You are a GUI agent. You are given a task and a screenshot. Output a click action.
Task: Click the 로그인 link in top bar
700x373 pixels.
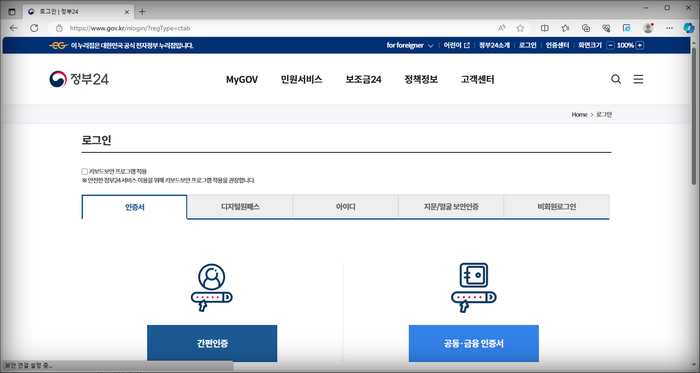click(x=527, y=45)
